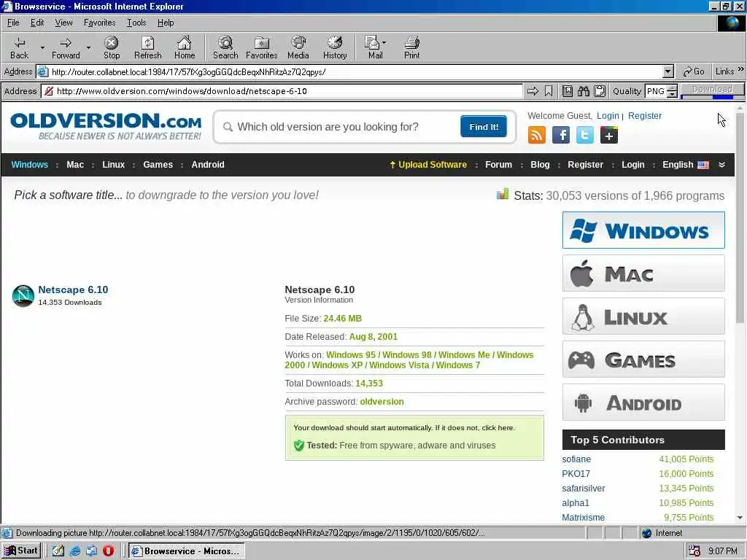Expand the Mail button dropdown arrow
747x560 pixels.
click(384, 42)
